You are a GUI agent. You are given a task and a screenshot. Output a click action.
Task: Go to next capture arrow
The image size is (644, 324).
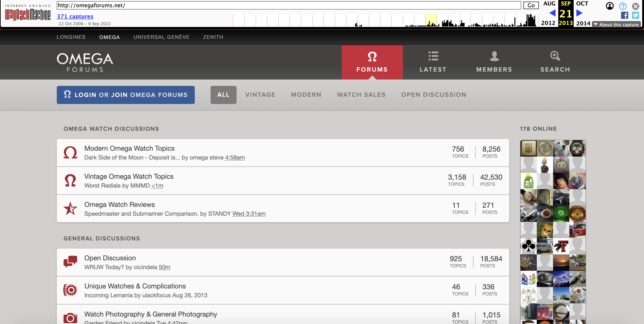[579, 13]
